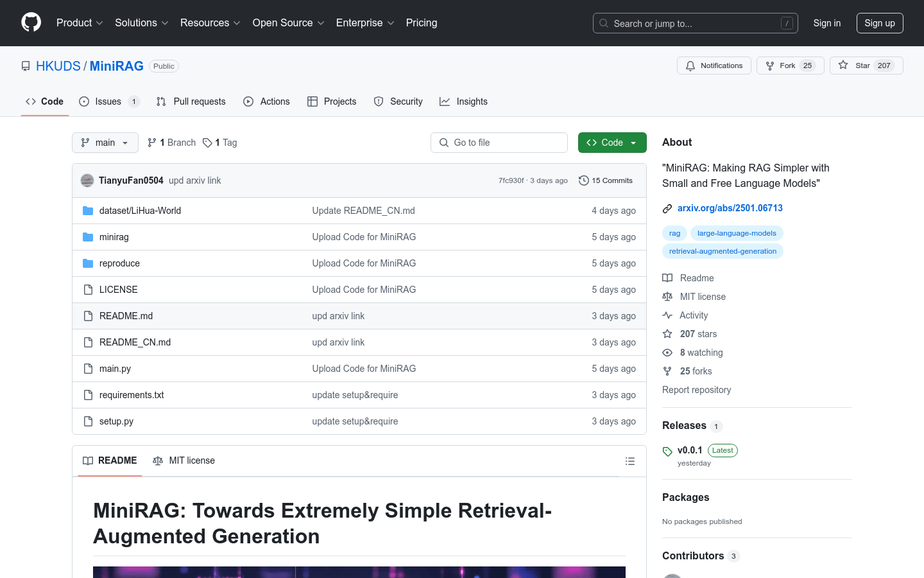Switch to the Actions tab

tap(267, 101)
